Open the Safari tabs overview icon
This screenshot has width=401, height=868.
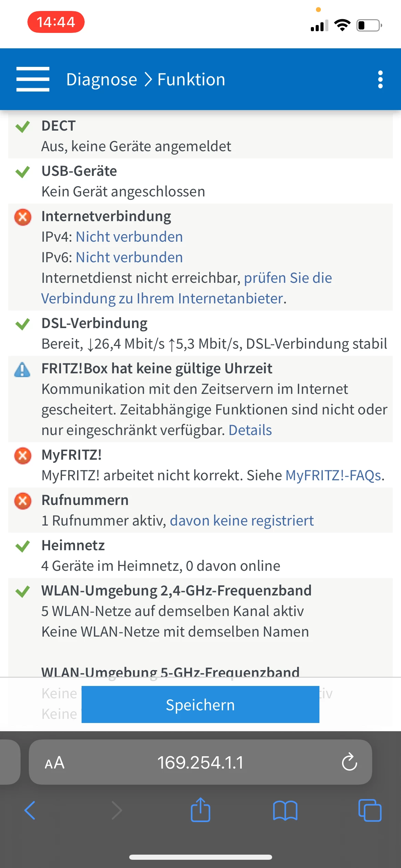pos(369,810)
